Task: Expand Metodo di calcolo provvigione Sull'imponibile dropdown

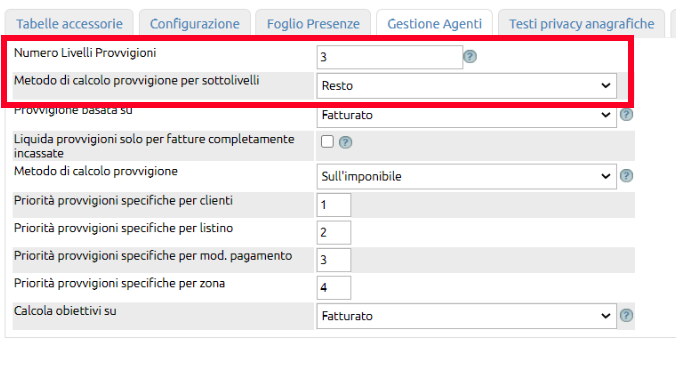Action: pyautogui.click(x=466, y=176)
